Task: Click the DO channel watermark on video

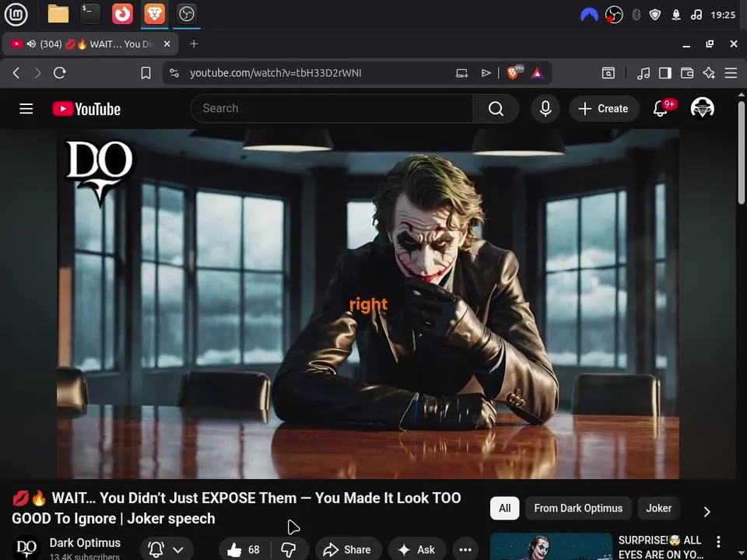Action: (x=99, y=173)
